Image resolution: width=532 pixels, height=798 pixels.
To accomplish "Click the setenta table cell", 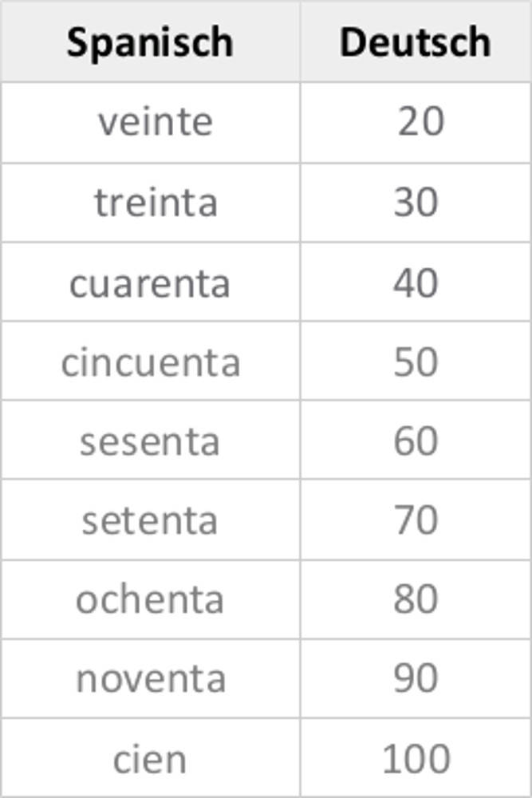I will pyautogui.click(x=149, y=520).
